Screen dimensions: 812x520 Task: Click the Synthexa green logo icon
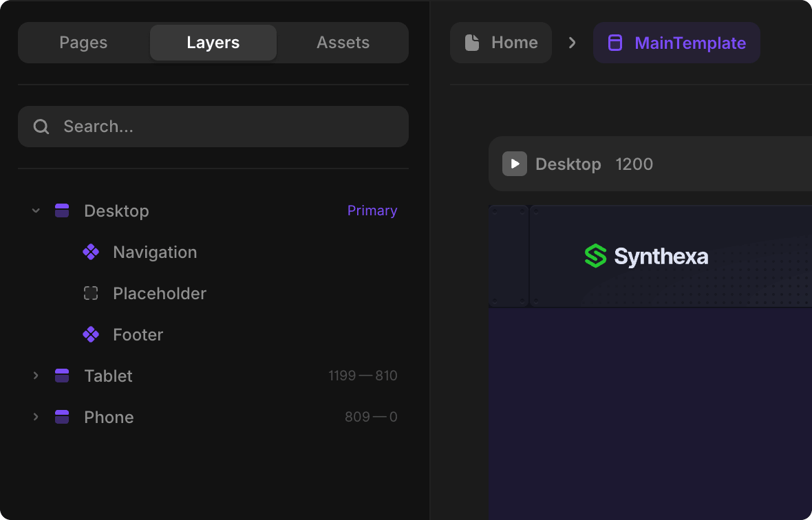point(595,256)
